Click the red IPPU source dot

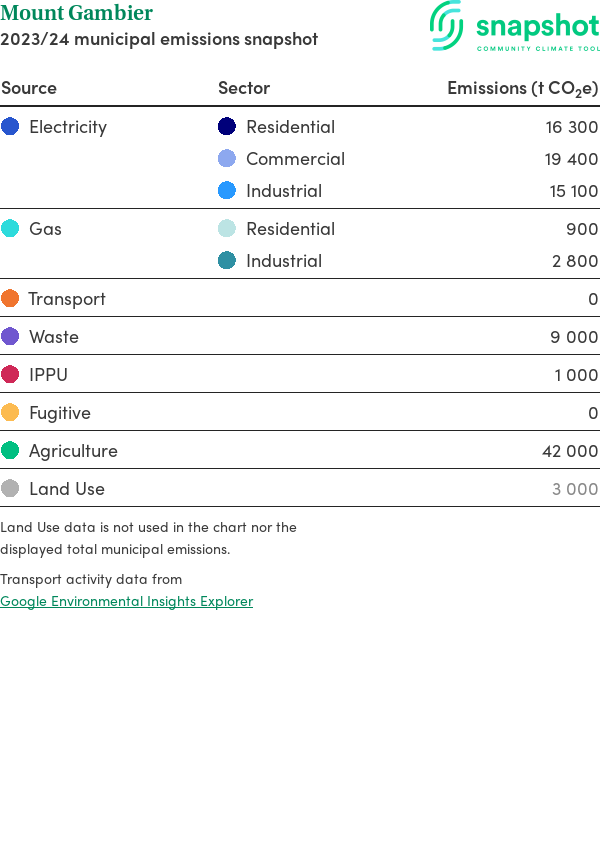[x=10, y=375]
